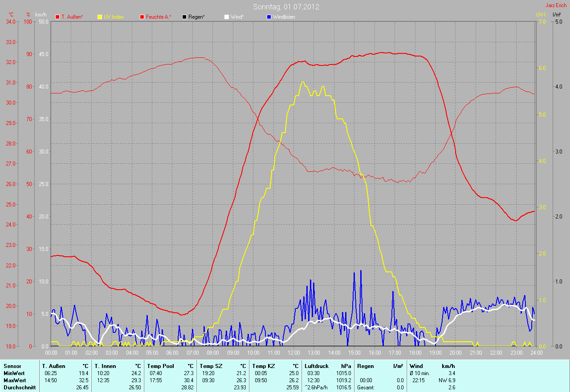Click the Luftdruck maximum '1019.2'

pyautogui.click(x=343, y=380)
